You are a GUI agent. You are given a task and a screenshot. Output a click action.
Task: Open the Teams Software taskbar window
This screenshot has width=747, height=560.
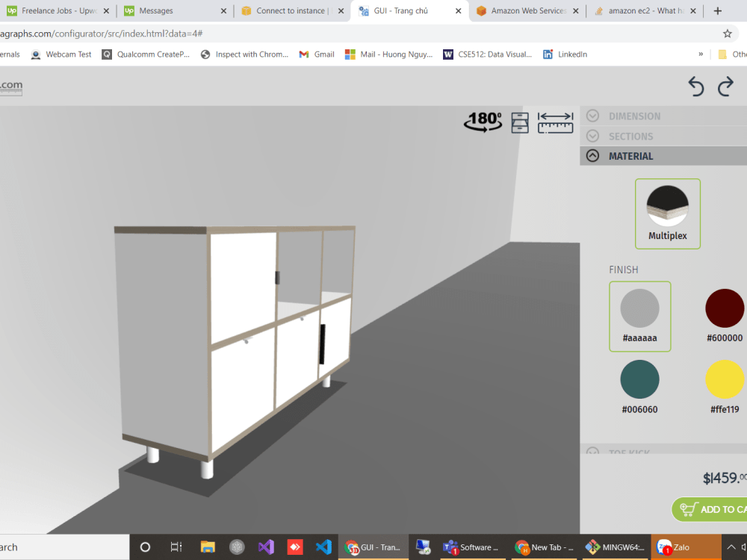pyautogui.click(x=471, y=547)
